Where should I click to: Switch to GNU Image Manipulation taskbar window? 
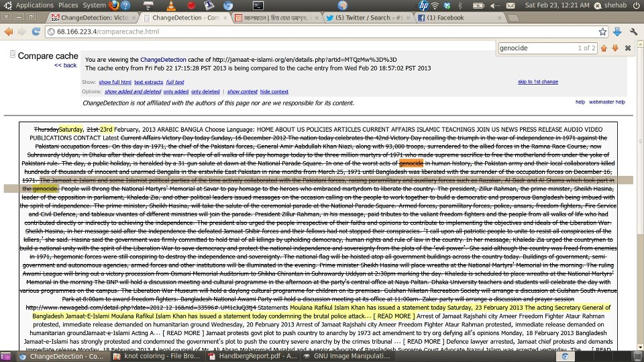point(347,356)
